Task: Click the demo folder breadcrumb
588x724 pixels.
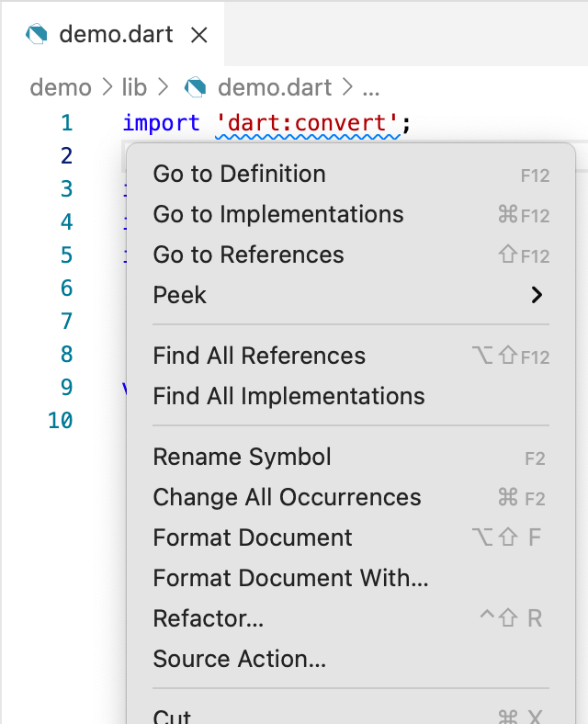Action: 61,88
